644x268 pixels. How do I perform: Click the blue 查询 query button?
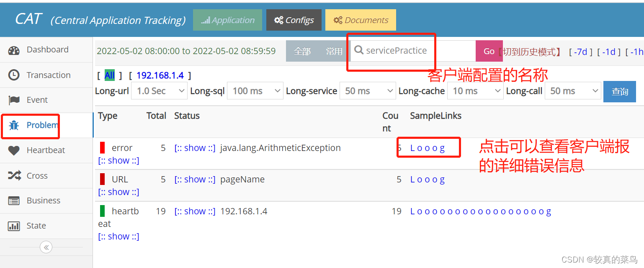pyautogui.click(x=620, y=91)
